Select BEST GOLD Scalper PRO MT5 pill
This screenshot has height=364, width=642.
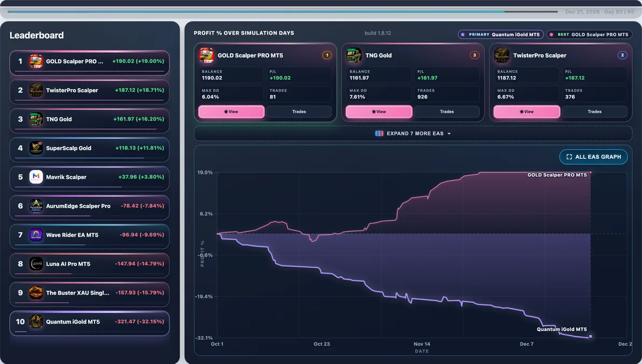pos(590,34)
